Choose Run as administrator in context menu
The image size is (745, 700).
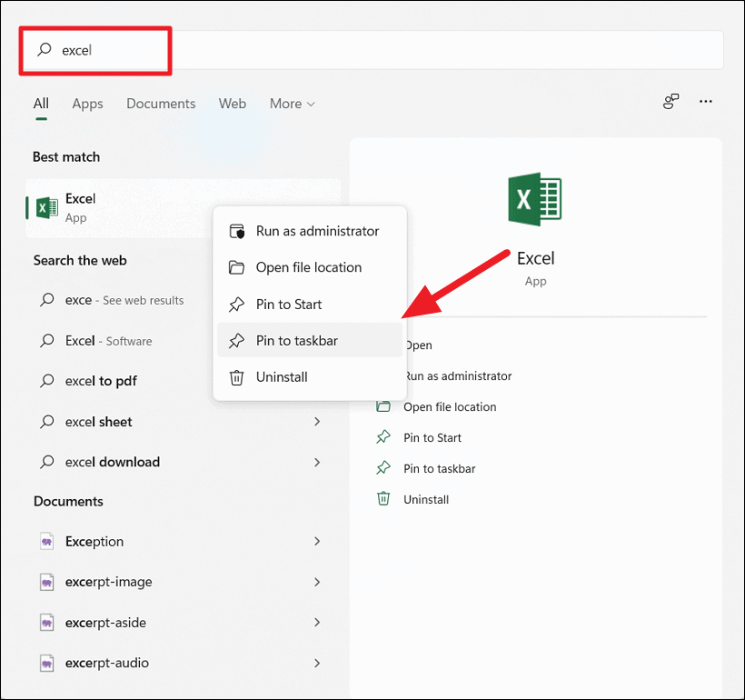tap(310, 231)
